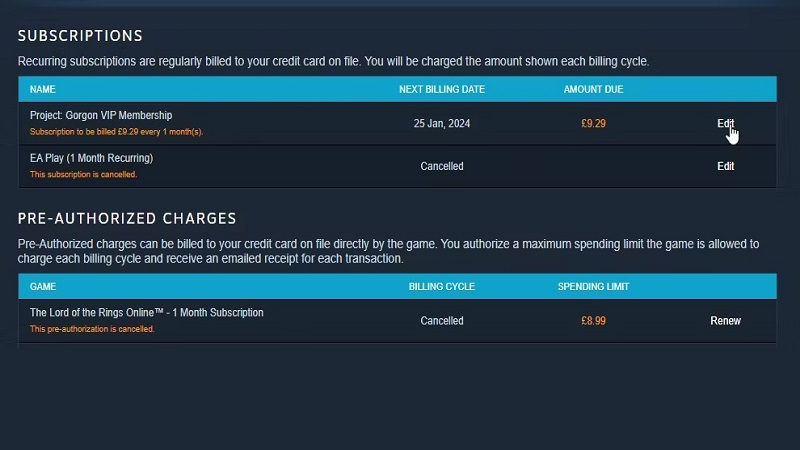
Task: Click the £8.99 spending limit value
Action: pos(593,321)
